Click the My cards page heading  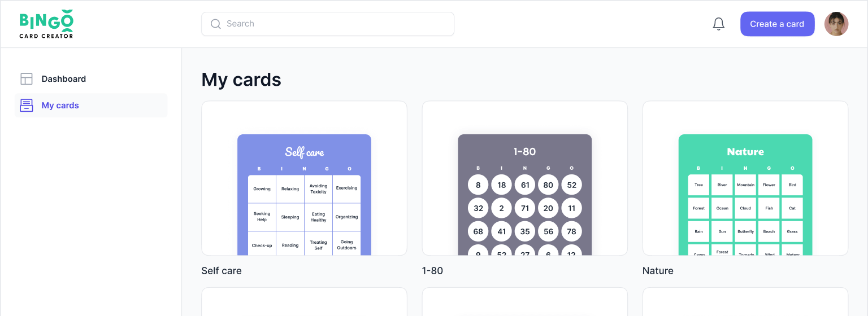pyautogui.click(x=241, y=80)
